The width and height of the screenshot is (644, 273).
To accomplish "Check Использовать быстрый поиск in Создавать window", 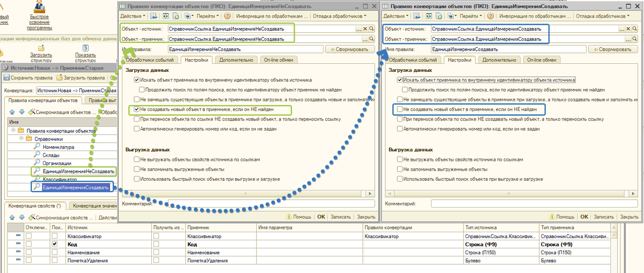I will [x=400, y=179].
